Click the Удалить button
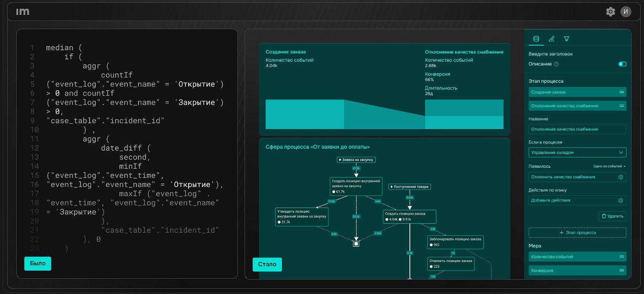 (612, 216)
